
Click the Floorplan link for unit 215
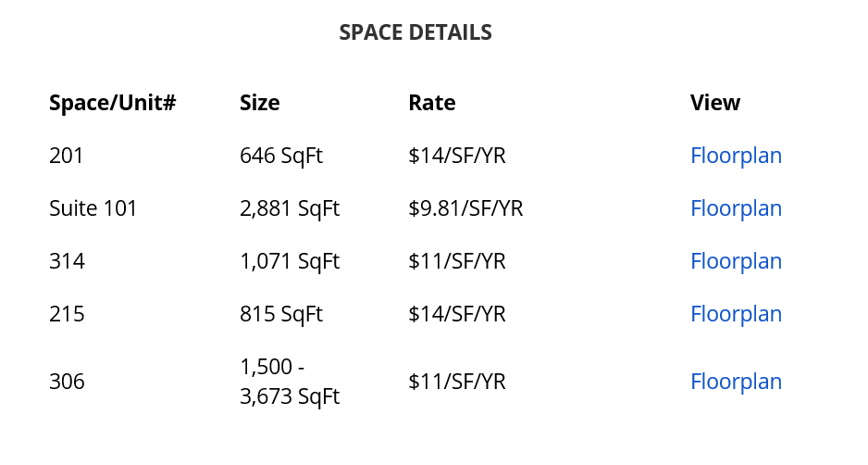click(736, 314)
